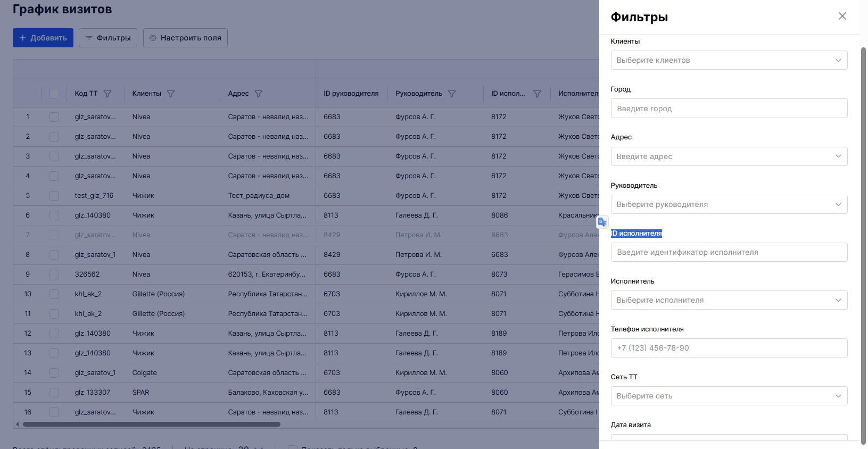
Task: Click the Добавить button
Action: click(x=43, y=38)
